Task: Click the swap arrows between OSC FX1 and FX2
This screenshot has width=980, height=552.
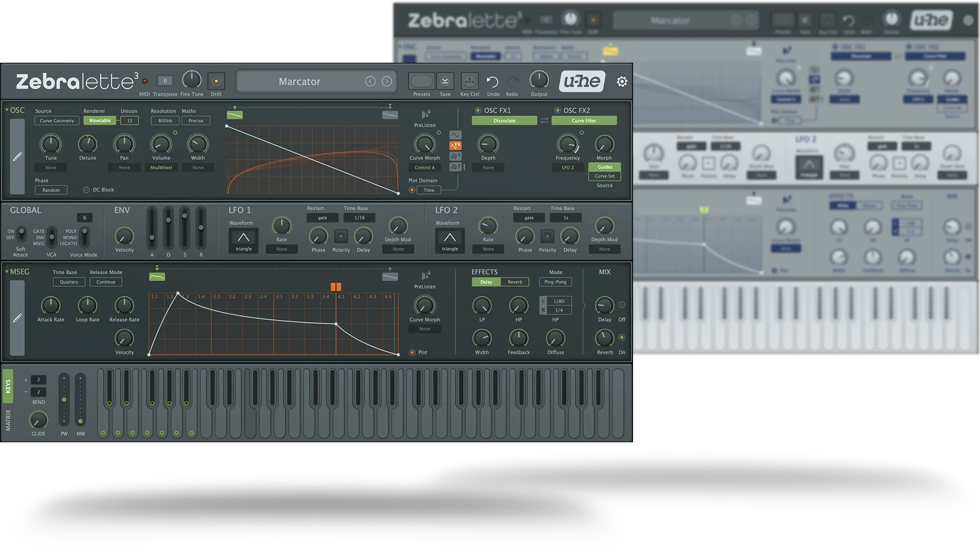Action: (544, 120)
